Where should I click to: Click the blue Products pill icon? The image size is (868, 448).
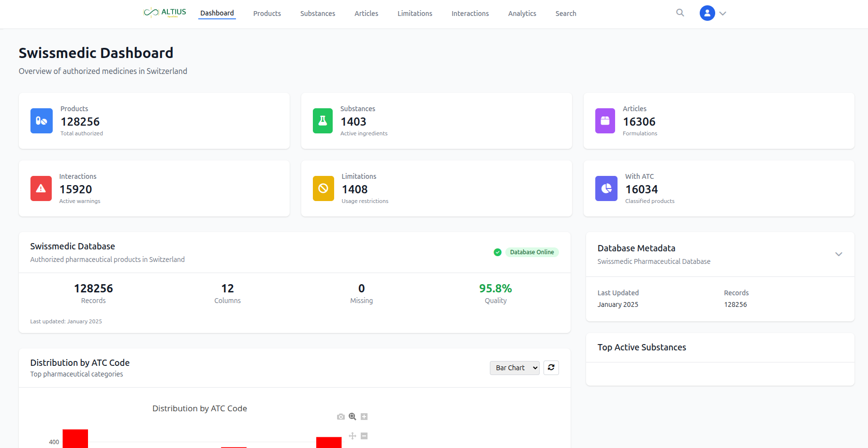pos(42,121)
